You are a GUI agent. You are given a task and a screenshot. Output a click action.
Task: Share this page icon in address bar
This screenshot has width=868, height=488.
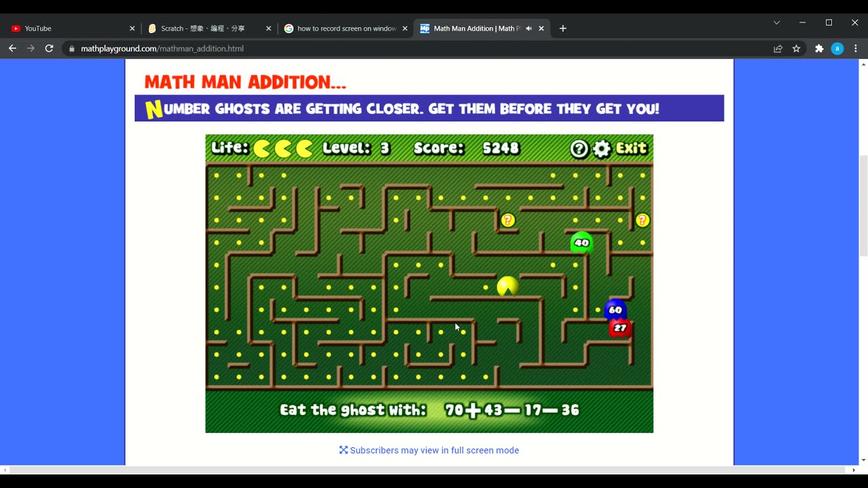coord(778,49)
